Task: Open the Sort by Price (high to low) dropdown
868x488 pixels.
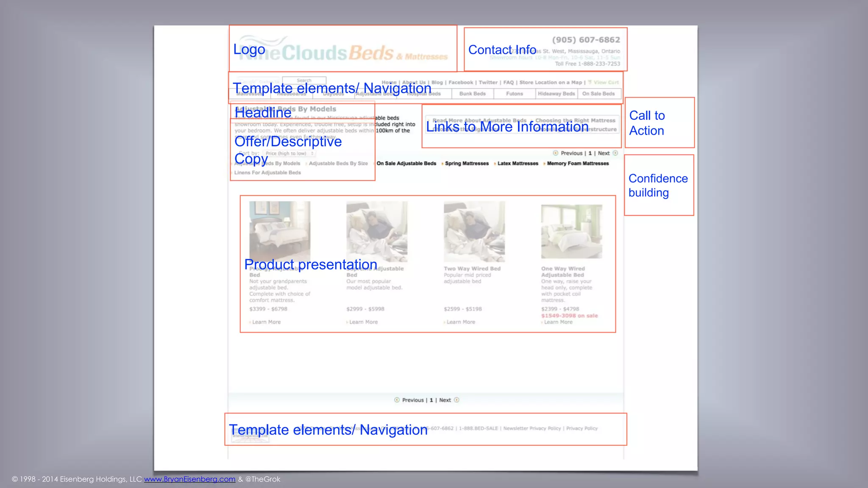Action: point(289,153)
